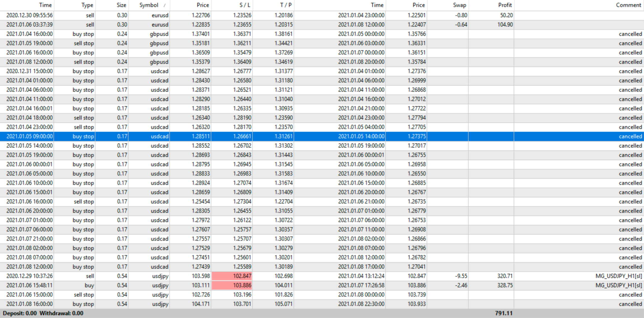644x318 pixels.
Task: Click red stop-loss cell 102.847
Action: [x=232, y=276]
